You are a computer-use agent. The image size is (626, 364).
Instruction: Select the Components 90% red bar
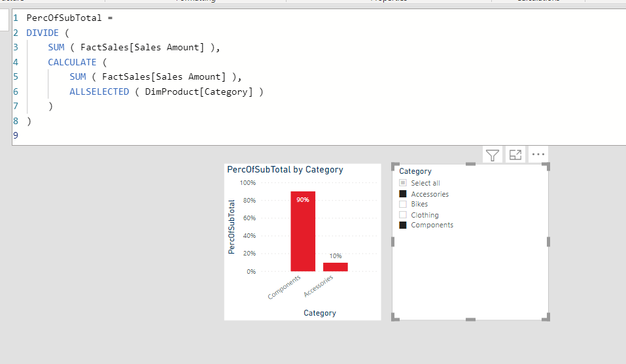point(303,231)
